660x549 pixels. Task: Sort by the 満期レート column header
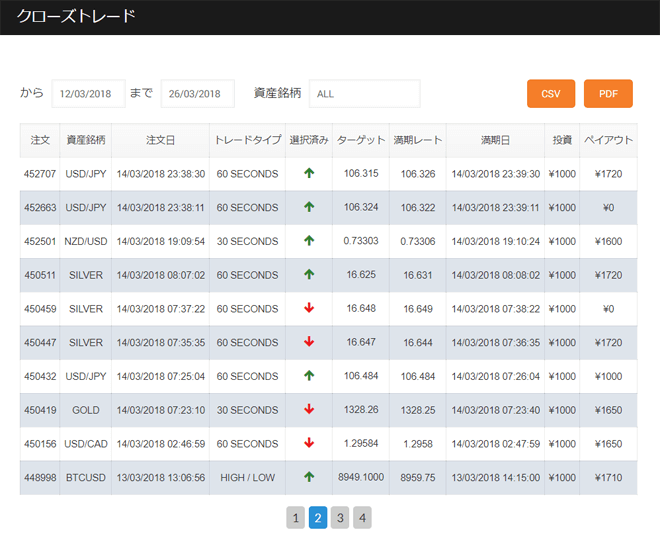click(x=418, y=140)
